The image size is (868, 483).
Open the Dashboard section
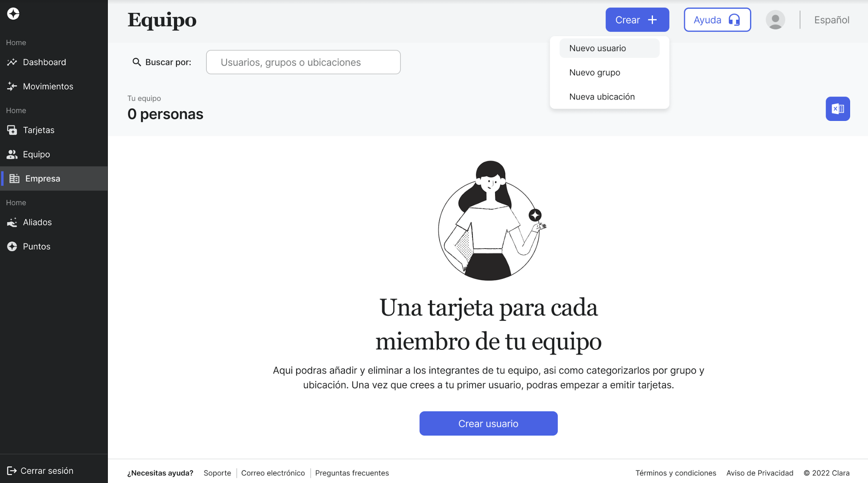(x=54, y=62)
